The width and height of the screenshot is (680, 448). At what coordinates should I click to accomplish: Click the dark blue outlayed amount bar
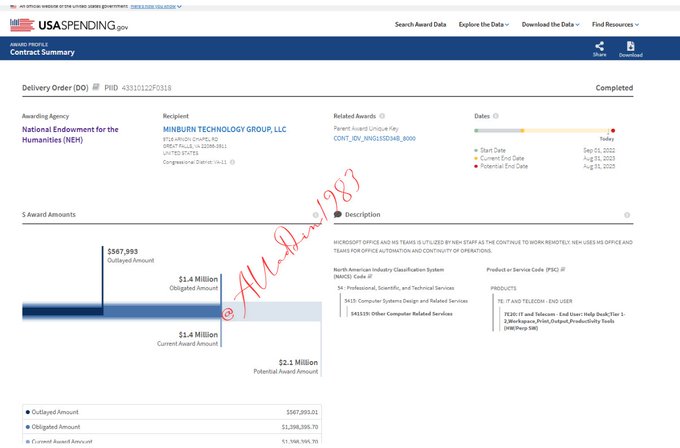62,313
